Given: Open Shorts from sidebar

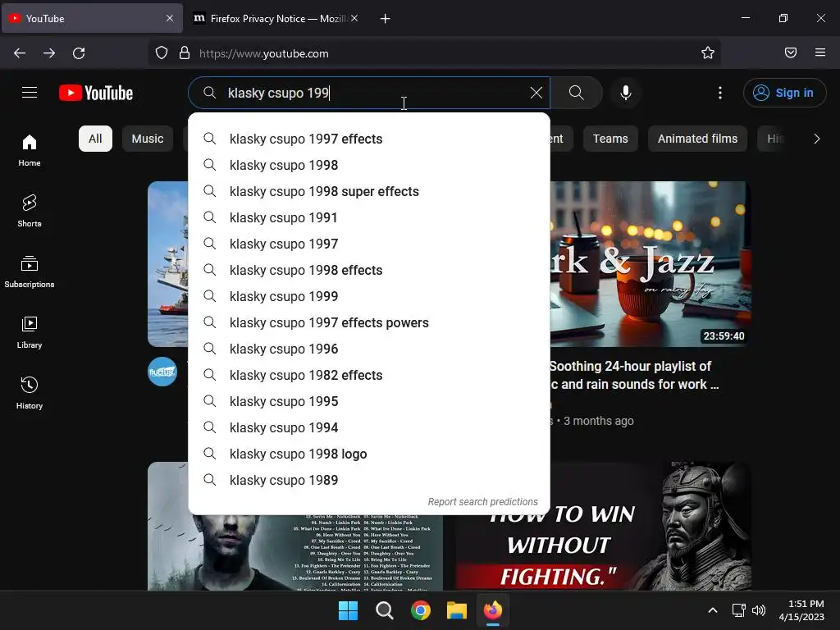Looking at the screenshot, I should 30,211.
